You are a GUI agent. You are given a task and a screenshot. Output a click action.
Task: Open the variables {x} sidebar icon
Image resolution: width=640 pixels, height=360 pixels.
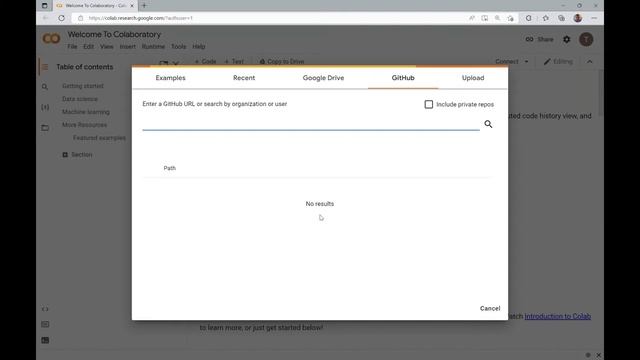click(x=45, y=107)
